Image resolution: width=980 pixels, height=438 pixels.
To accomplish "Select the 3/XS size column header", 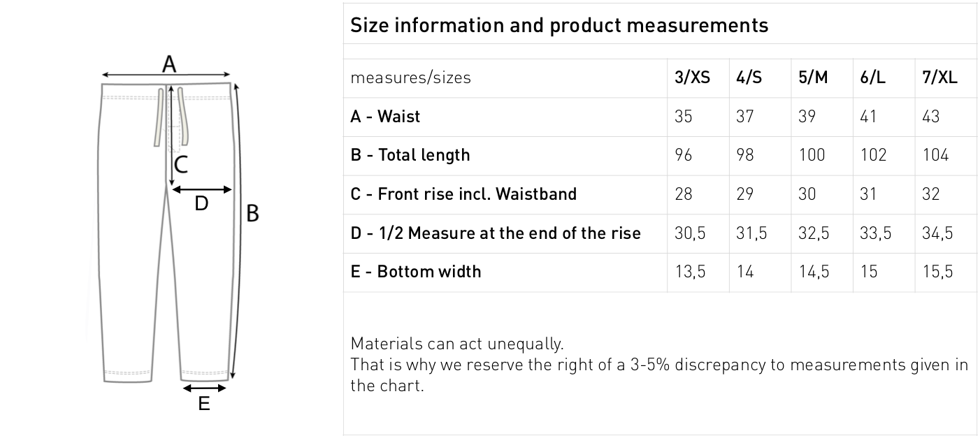I will 692,78.
